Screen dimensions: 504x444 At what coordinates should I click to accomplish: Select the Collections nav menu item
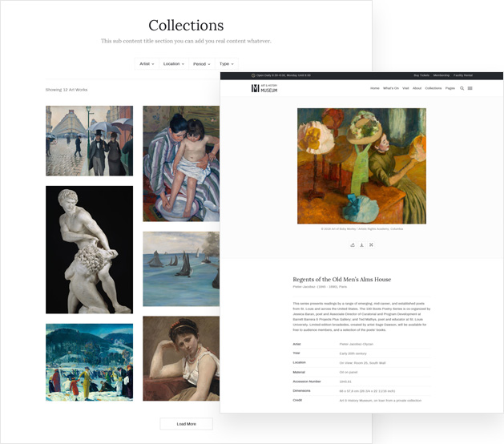[x=433, y=88]
